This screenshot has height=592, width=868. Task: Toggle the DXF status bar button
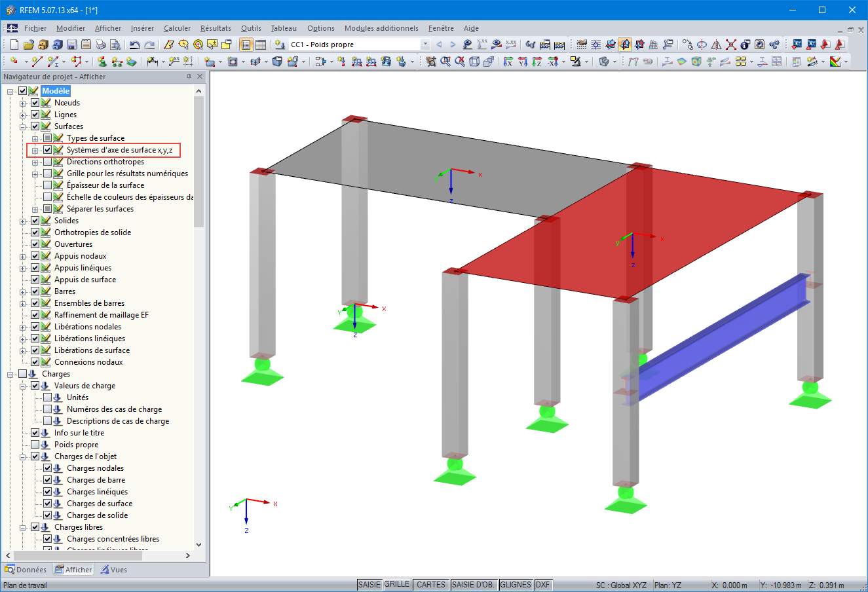point(543,585)
